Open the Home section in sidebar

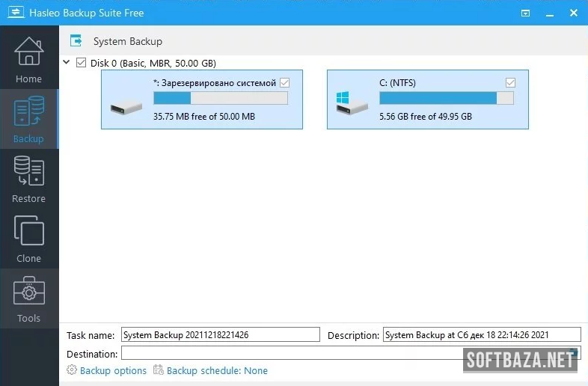(x=28, y=60)
